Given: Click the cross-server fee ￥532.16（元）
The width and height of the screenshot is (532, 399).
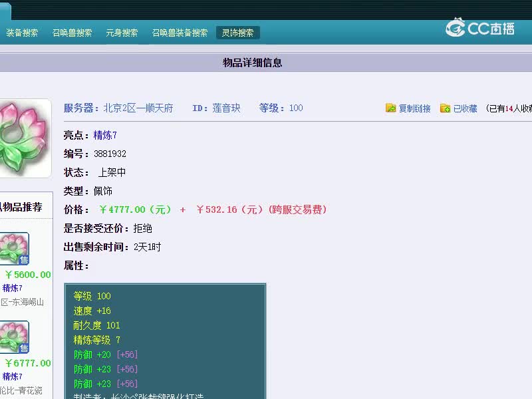Looking at the screenshot, I should (230, 209).
